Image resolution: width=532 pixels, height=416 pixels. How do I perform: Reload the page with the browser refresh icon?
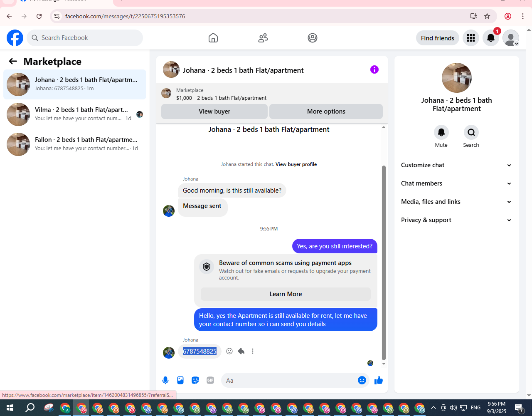39,16
